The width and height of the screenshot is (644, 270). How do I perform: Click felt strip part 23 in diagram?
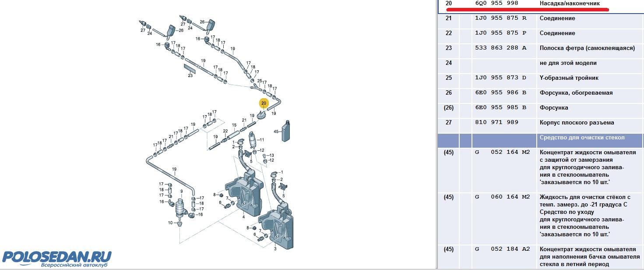click(190, 69)
